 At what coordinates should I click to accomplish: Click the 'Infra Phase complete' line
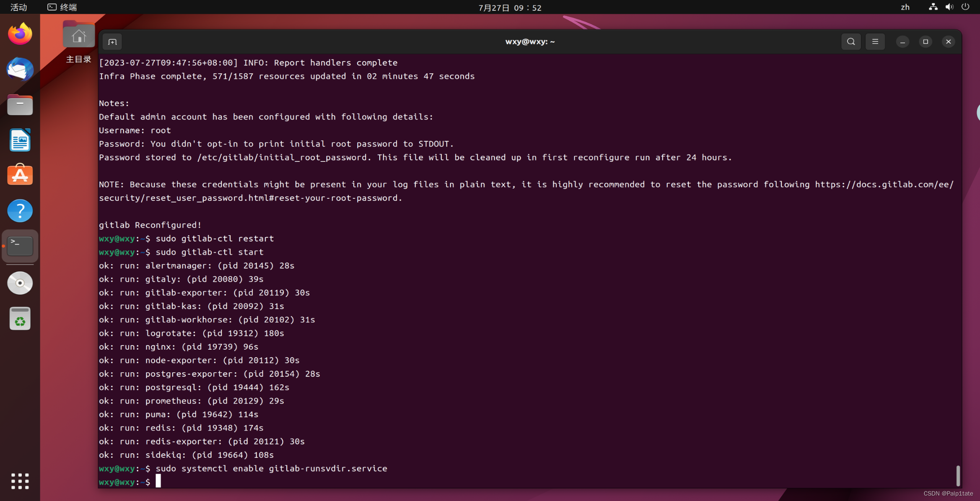click(x=287, y=76)
